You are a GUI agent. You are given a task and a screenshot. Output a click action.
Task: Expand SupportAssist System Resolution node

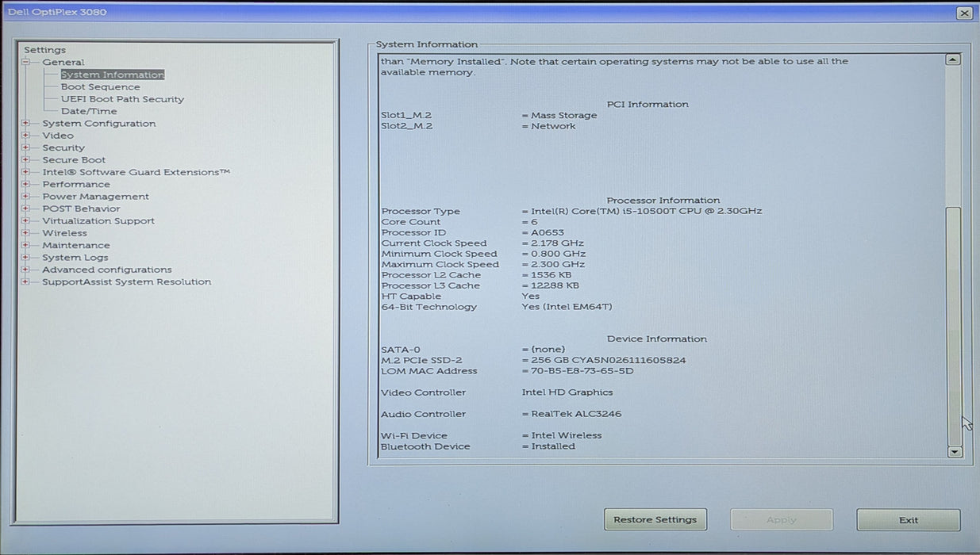click(x=26, y=281)
